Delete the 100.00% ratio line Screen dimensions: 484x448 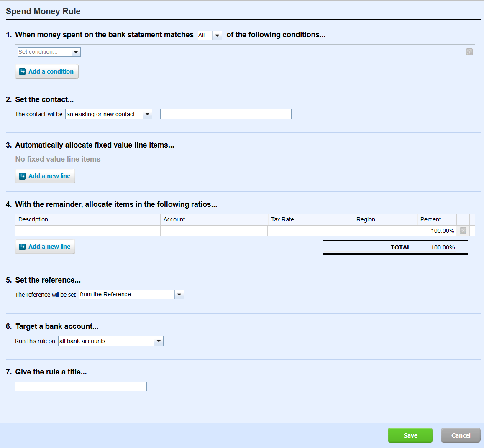click(463, 231)
